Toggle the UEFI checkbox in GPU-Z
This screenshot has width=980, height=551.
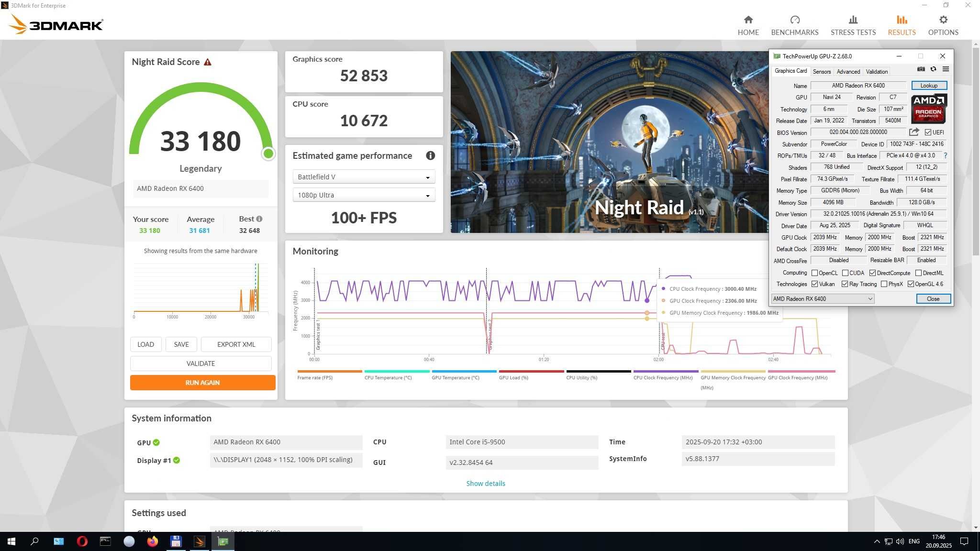[x=928, y=132]
